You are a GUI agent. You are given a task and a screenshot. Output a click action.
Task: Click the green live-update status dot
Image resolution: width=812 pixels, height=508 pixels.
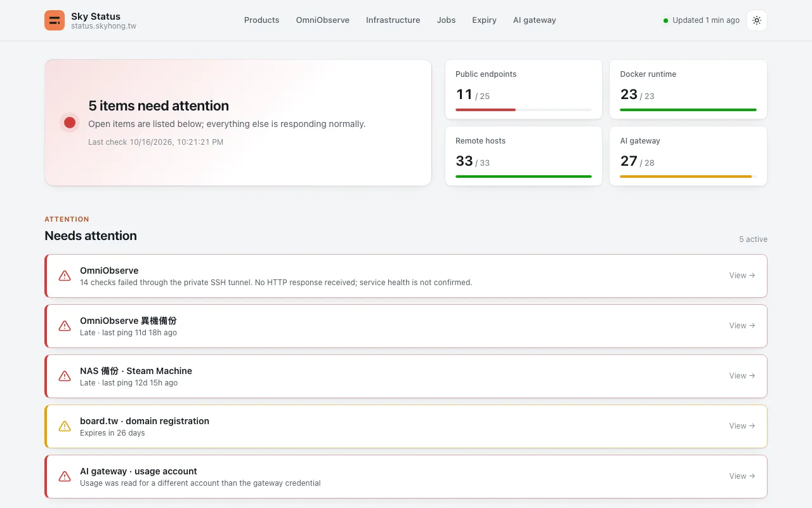pos(665,21)
